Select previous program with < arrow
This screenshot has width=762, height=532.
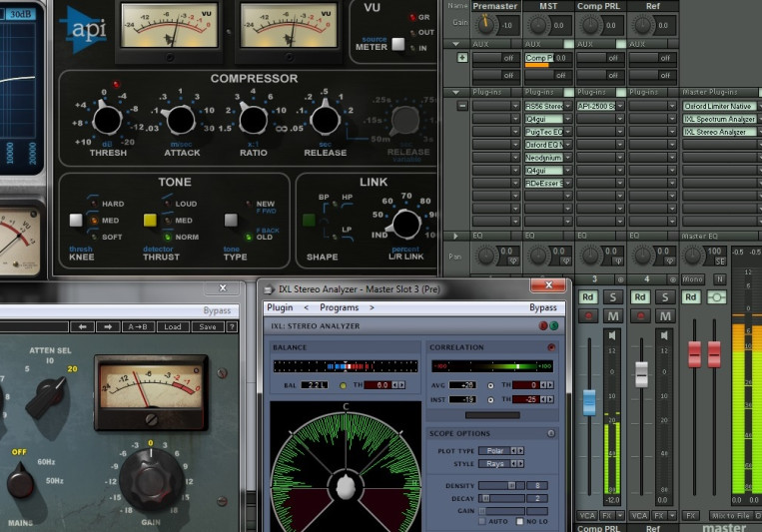(307, 307)
